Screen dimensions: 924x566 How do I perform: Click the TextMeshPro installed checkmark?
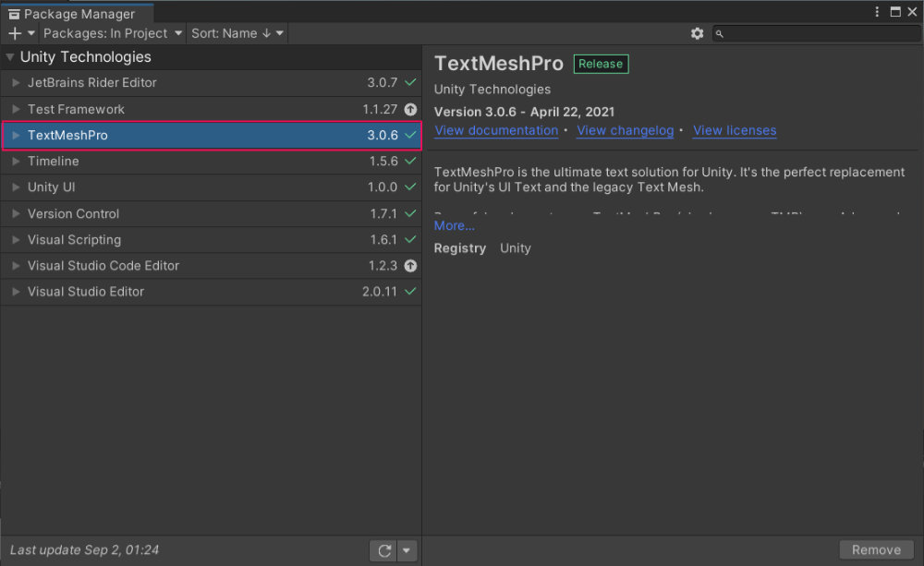click(411, 135)
